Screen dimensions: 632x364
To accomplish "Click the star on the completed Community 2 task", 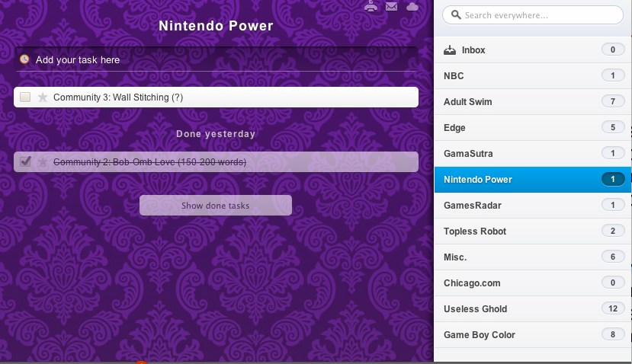I will (43, 162).
